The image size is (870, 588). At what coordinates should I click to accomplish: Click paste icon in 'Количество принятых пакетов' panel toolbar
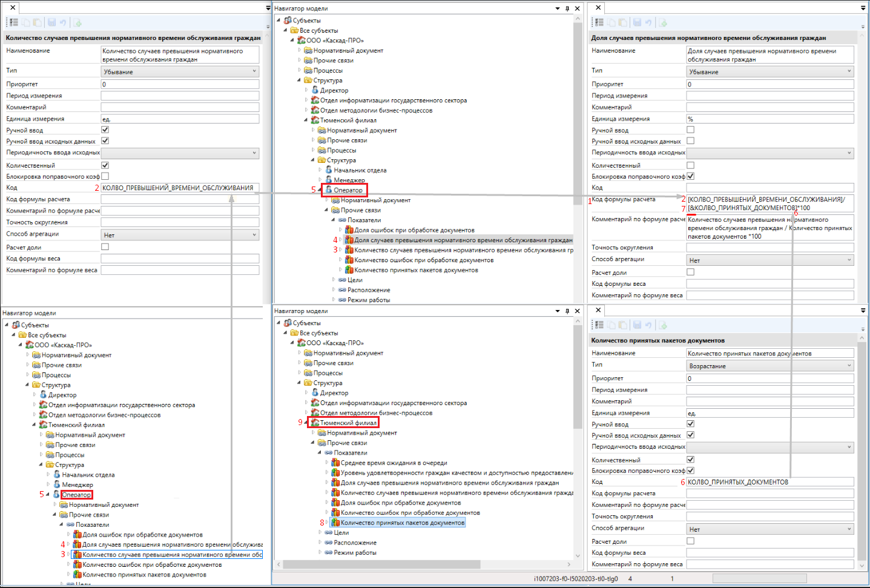[623, 325]
